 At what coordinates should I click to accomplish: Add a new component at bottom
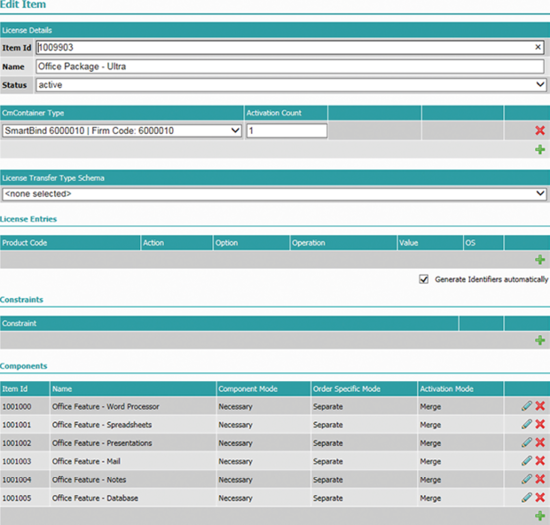pos(540,516)
